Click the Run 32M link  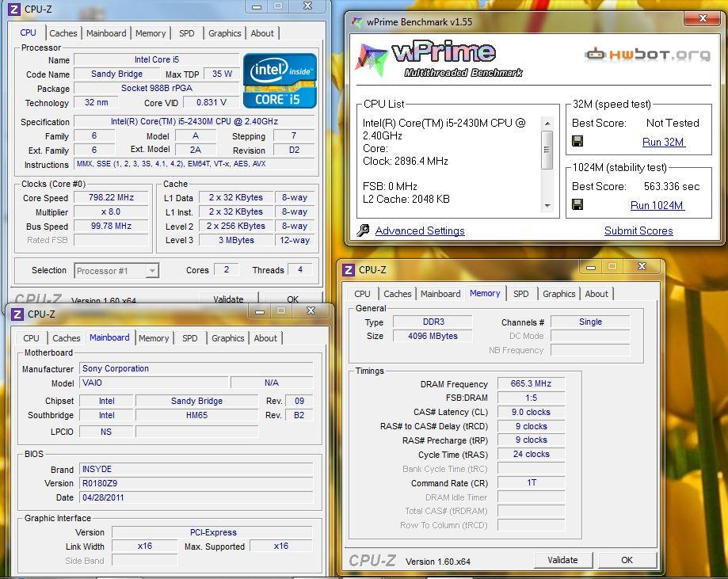coord(663,142)
